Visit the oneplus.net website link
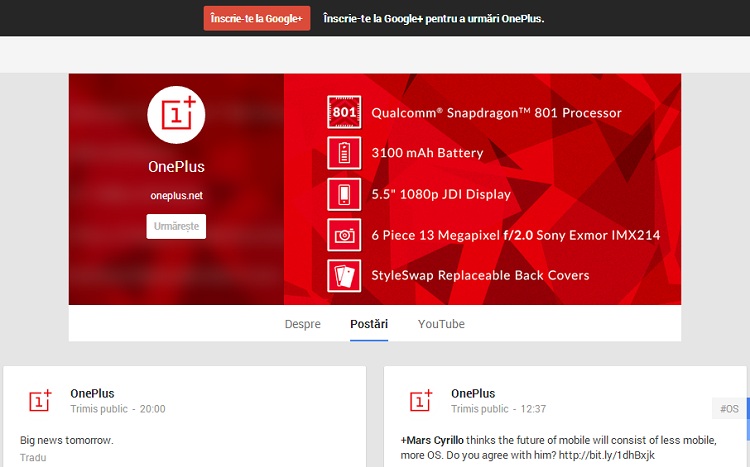Image resolution: width=750 pixels, height=467 pixels. coord(176,195)
